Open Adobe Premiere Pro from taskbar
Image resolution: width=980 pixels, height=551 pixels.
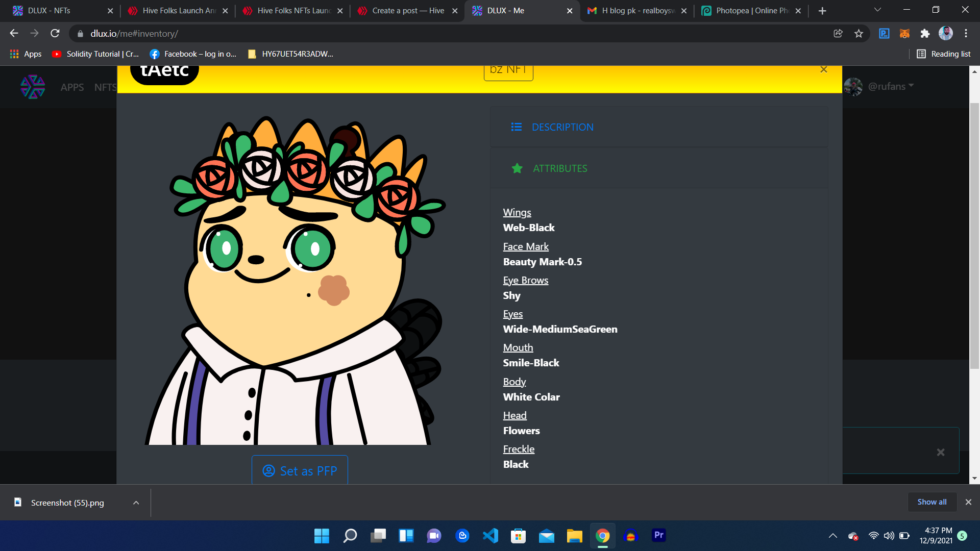pyautogui.click(x=659, y=536)
